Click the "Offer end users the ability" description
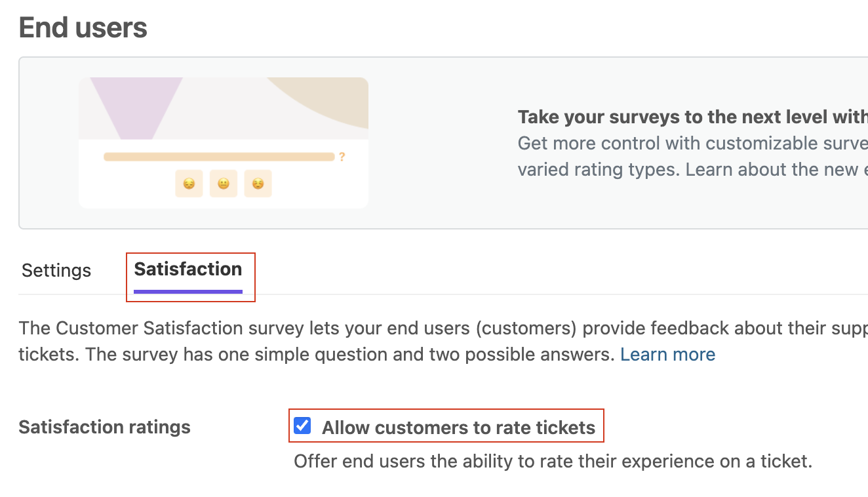The image size is (868, 497). [x=553, y=461]
